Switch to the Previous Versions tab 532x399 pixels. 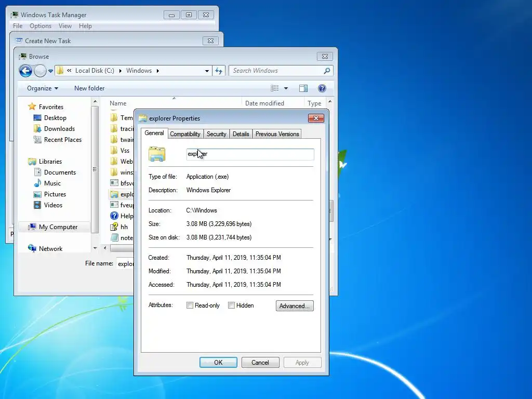[x=277, y=134]
